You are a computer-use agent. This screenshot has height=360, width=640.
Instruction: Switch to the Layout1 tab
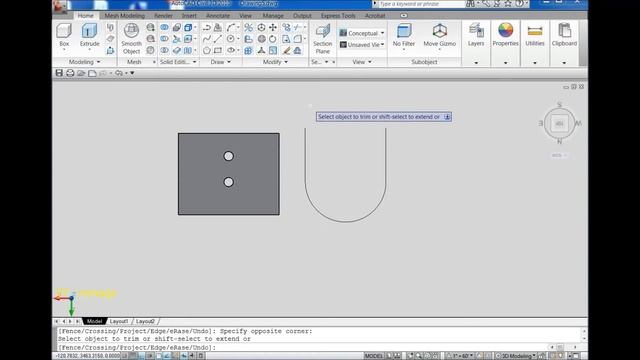pos(119,322)
